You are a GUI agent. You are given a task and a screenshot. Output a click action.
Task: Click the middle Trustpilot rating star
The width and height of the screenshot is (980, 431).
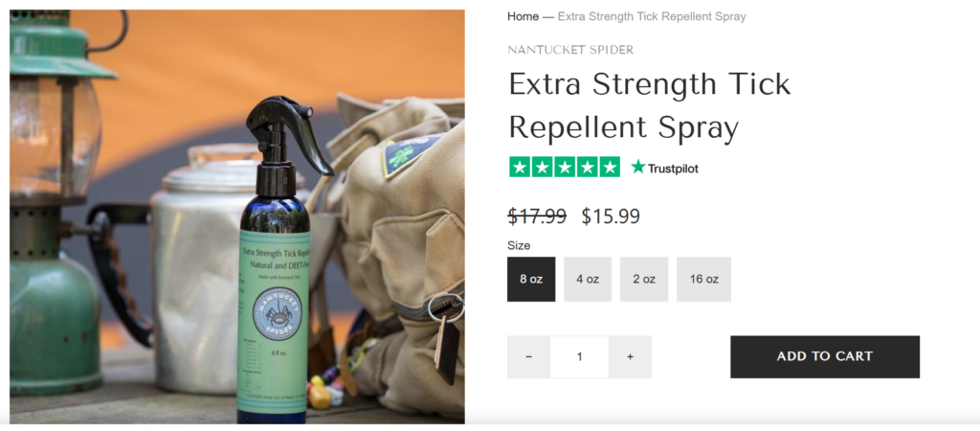click(x=565, y=167)
